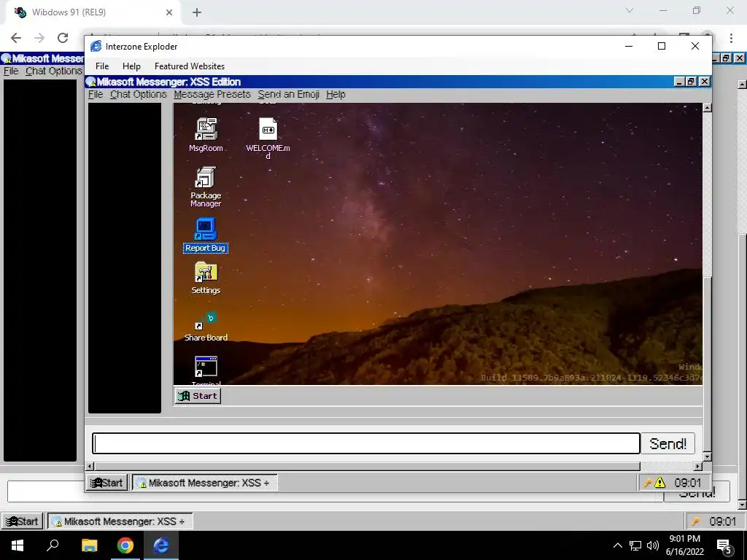Click the warning triangle tray icon
This screenshot has height=560, width=747.
click(659, 483)
